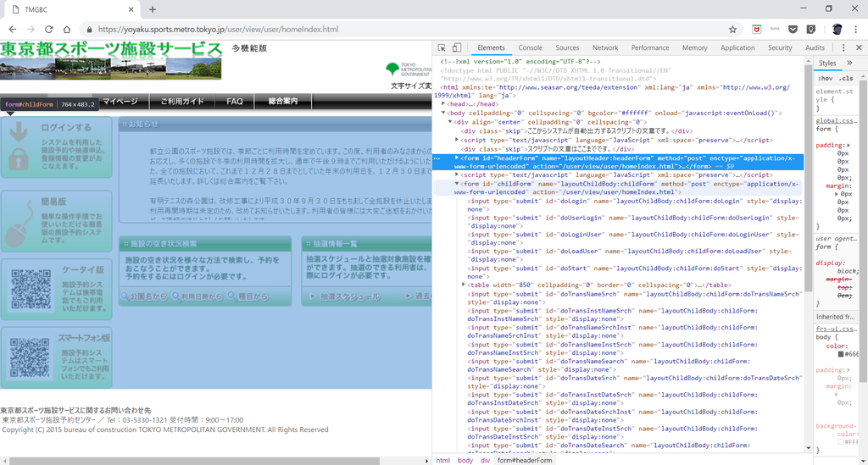Show more Styles pane tabs via chevron

[x=849, y=63]
